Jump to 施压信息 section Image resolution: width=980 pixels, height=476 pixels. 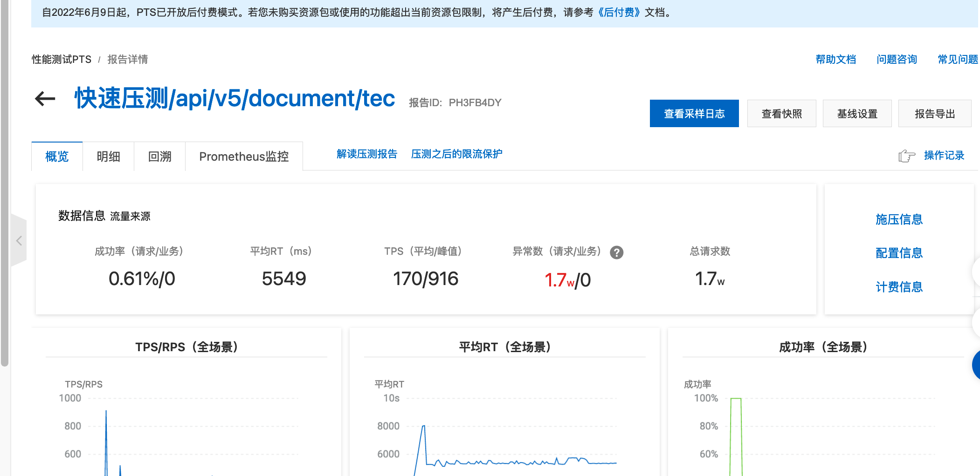899,219
